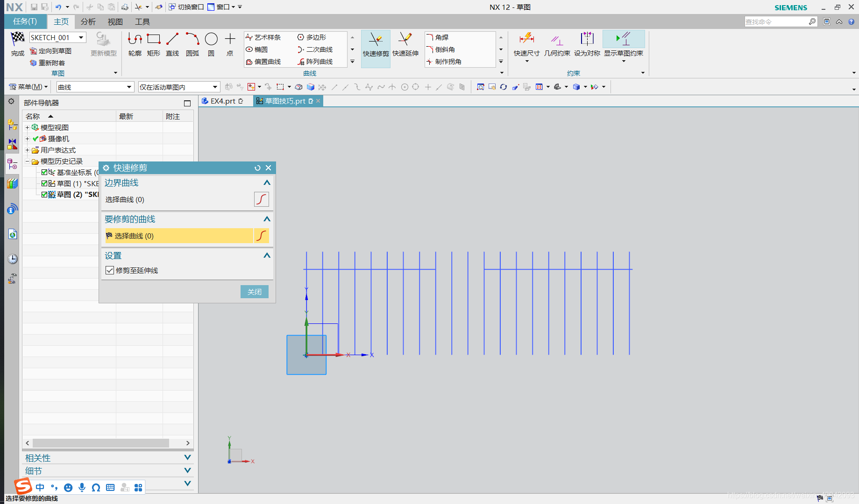This screenshot has width=859, height=504.
Task: Open the Task (任务) menu
Action: click(x=25, y=21)
